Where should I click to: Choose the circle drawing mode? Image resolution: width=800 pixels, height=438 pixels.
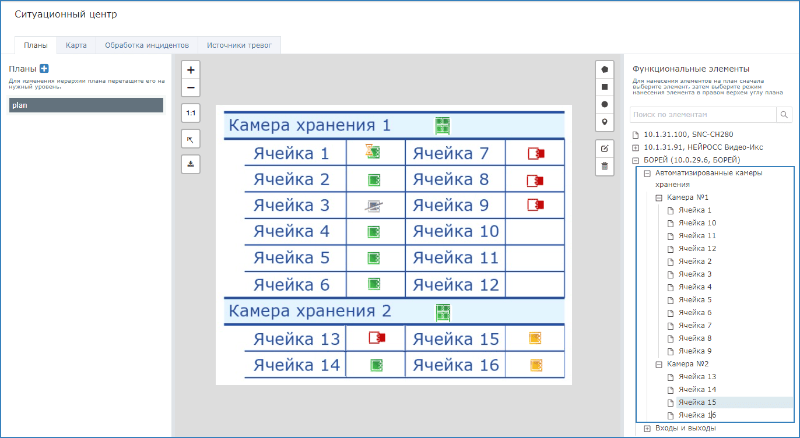[605, 104]
